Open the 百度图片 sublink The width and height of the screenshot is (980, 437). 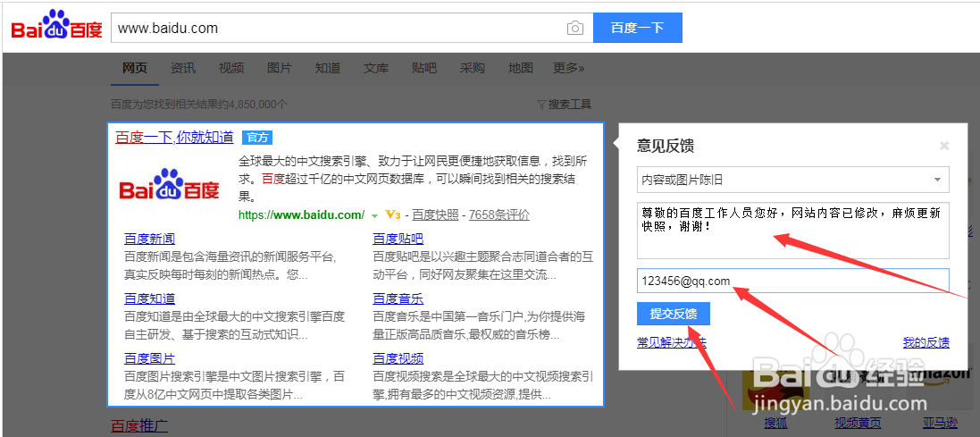149,359
